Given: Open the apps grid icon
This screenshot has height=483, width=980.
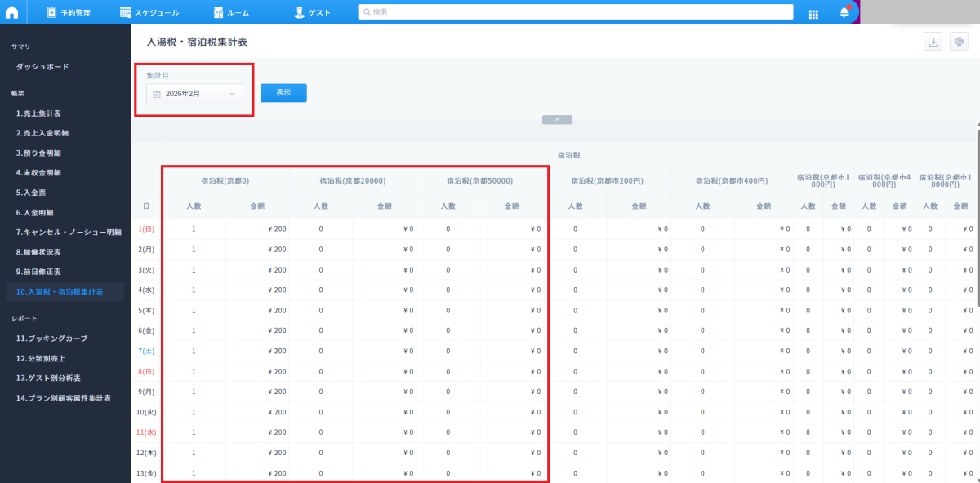Looking at the screenshot, I should point(813,13).
